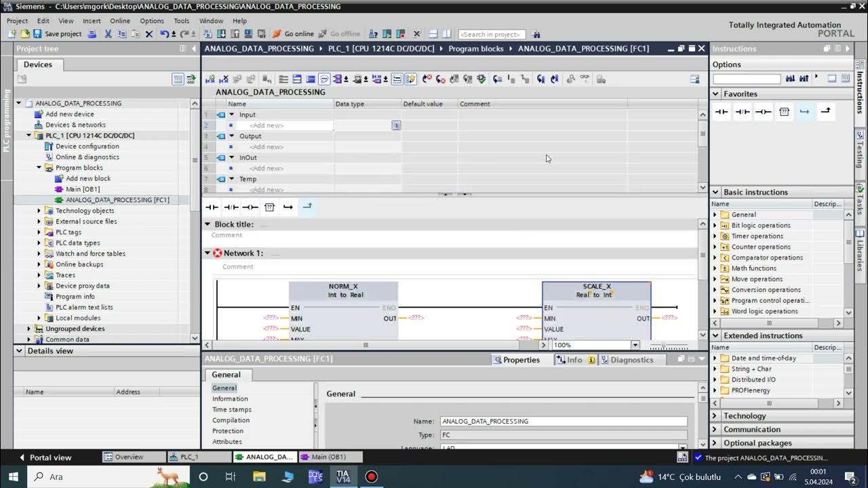Click the Search in project field
Screen dimensions: 868x488
tap(491, 34)
